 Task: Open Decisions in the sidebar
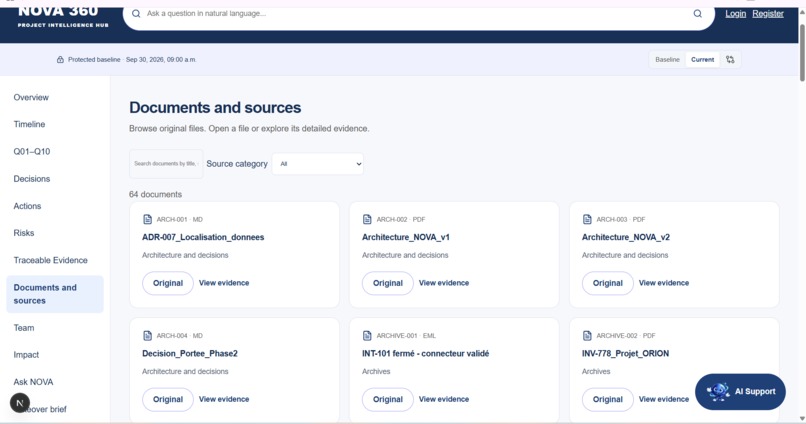click(32, 179)
